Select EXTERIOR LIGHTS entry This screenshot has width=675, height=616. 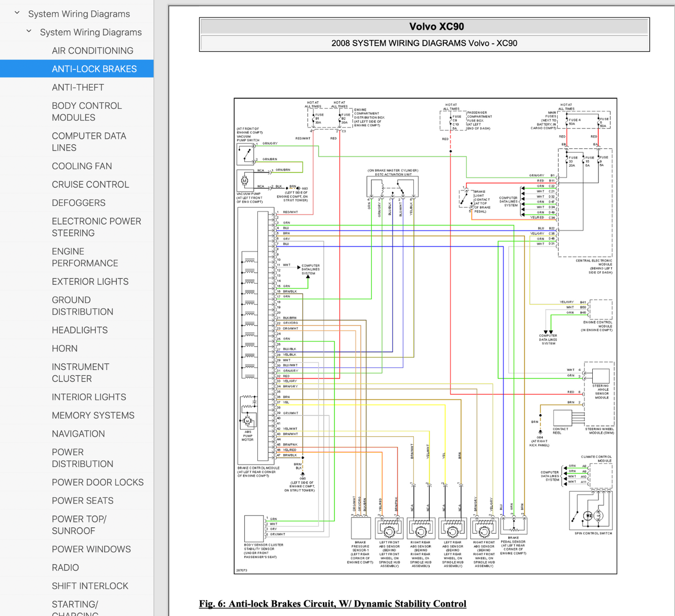point(90,282)
